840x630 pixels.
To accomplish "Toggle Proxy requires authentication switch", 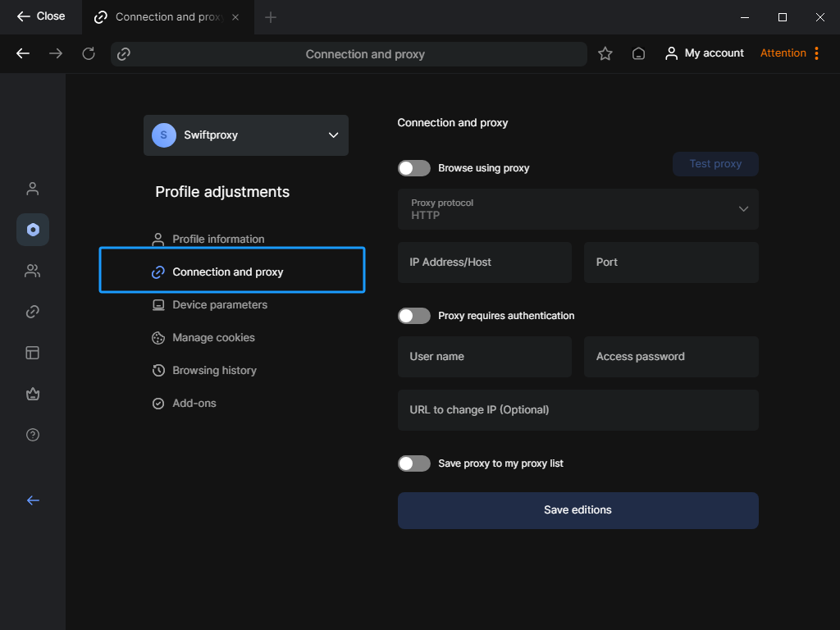I will click(x=414, y=316).
